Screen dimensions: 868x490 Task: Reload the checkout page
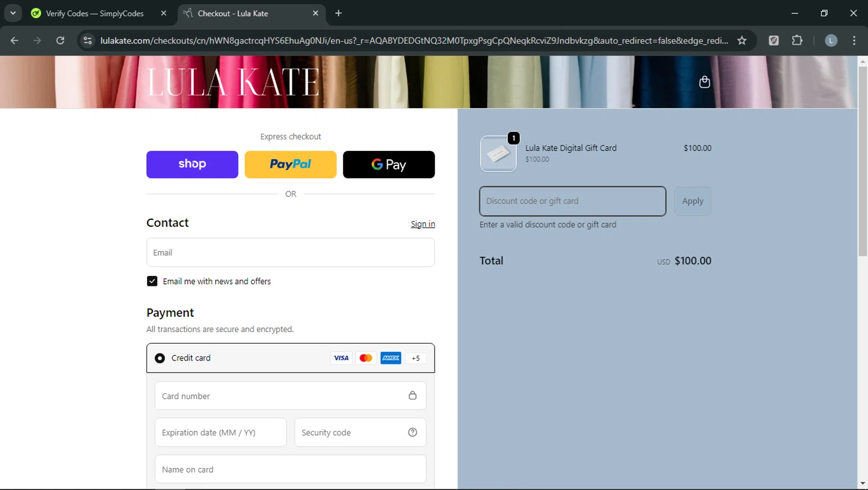point(60,40)
